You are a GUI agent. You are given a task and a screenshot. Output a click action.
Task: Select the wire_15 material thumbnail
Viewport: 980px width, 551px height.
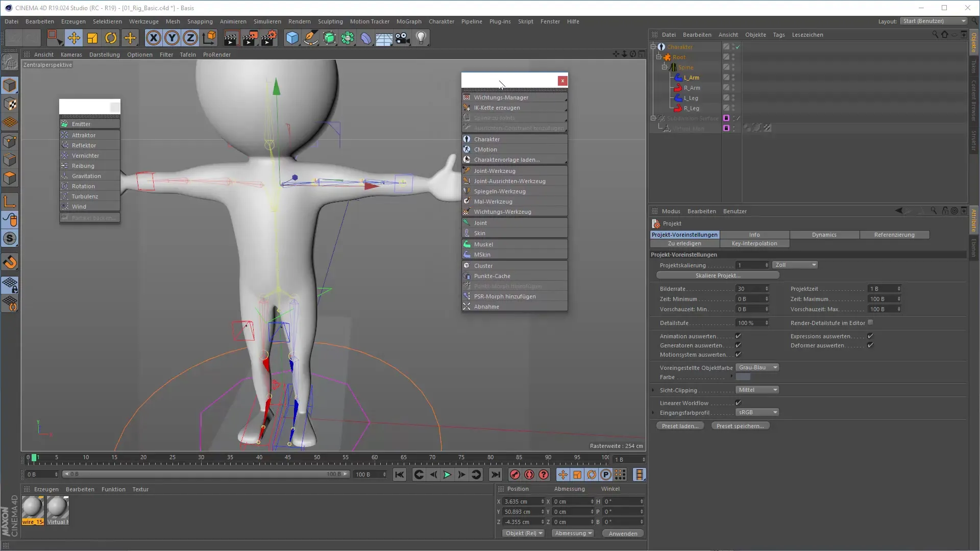pos(33,510)
